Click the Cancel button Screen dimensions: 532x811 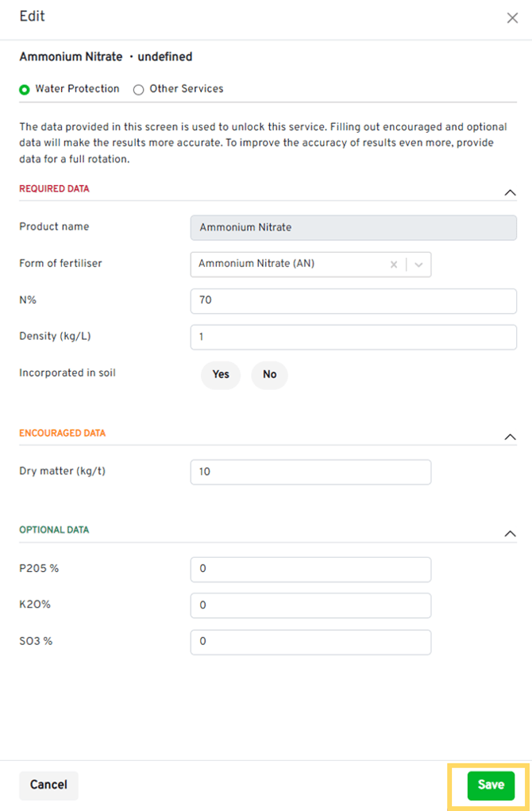48,785
